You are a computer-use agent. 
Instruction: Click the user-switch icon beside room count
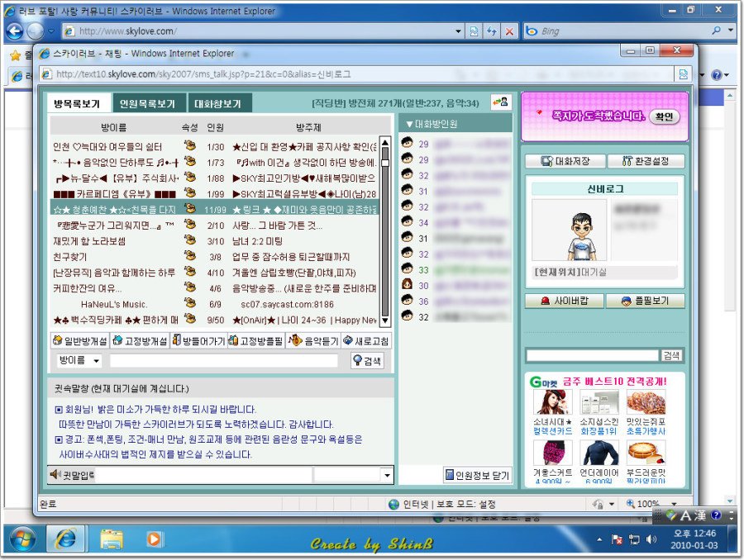500,102
